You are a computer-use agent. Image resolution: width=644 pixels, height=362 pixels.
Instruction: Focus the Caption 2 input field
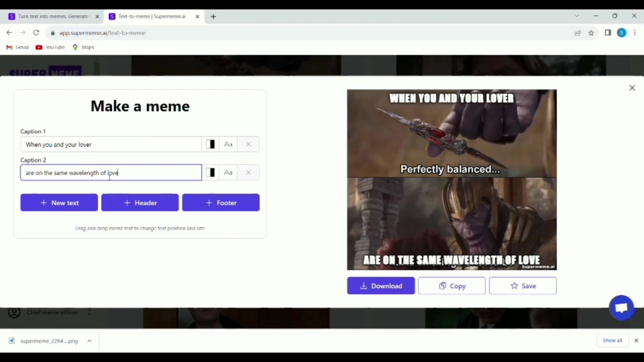click(x=111, y=173)
